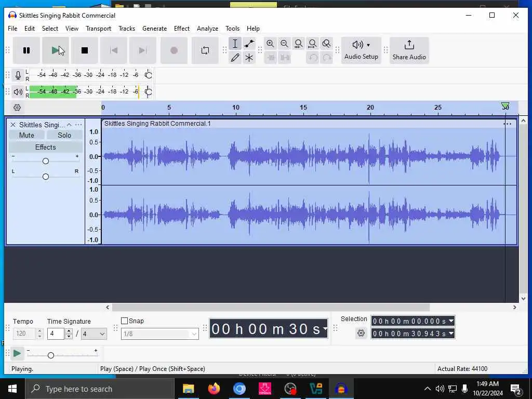
Task: Click the Play-at-speed button
Action: click(x=17, y=353)
